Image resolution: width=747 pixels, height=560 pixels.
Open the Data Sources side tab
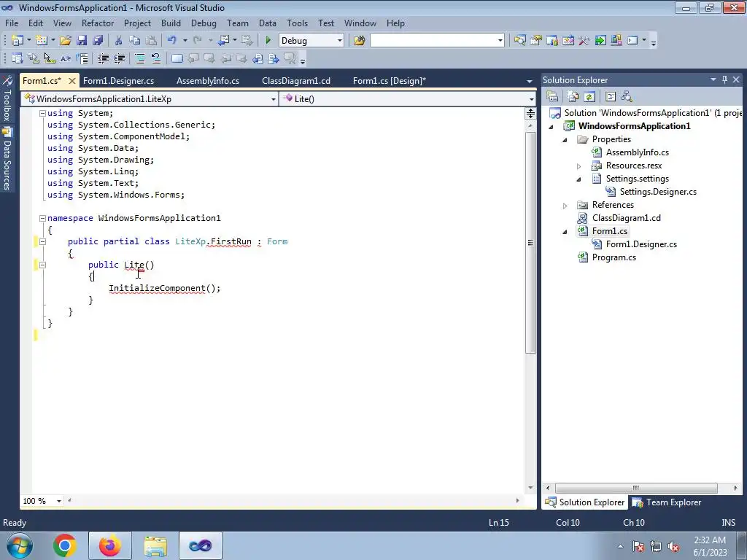pyautogui.click(x=7, y=159)
